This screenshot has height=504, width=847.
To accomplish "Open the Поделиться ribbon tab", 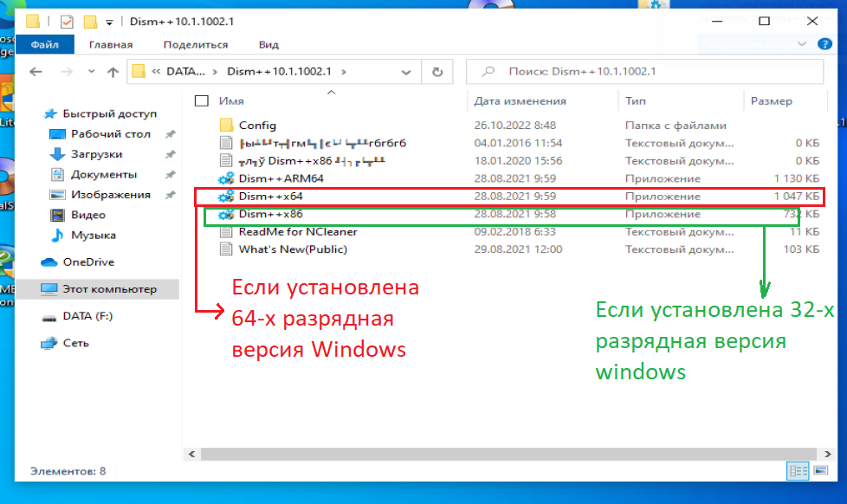I will [196, 45].
